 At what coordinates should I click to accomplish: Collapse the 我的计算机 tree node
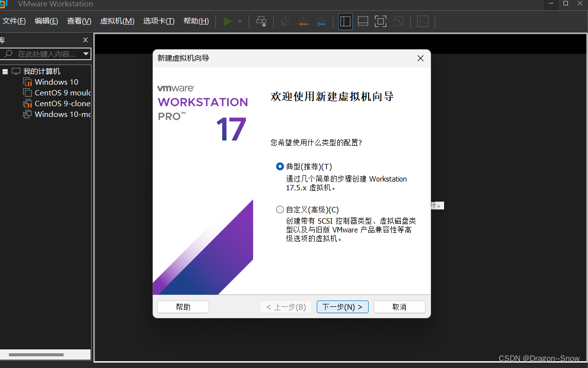click(x=5, y=71)
